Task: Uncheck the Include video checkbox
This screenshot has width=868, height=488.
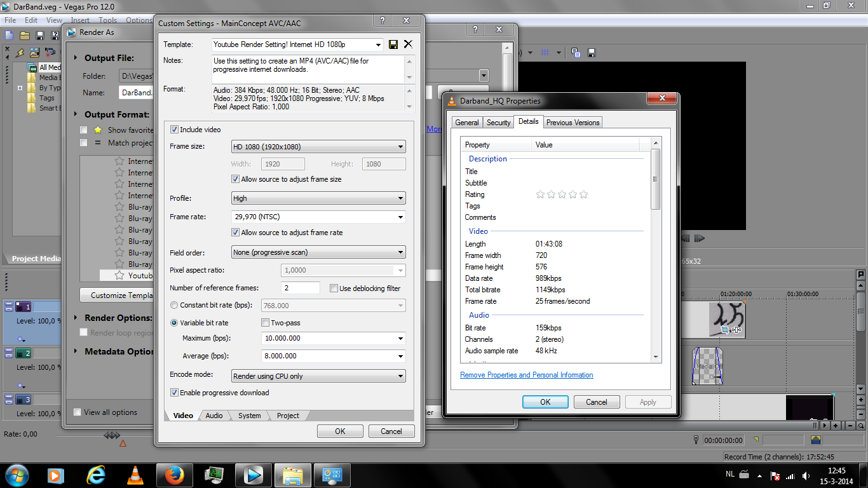Action: pyautogui.click(x=174, y=130)
